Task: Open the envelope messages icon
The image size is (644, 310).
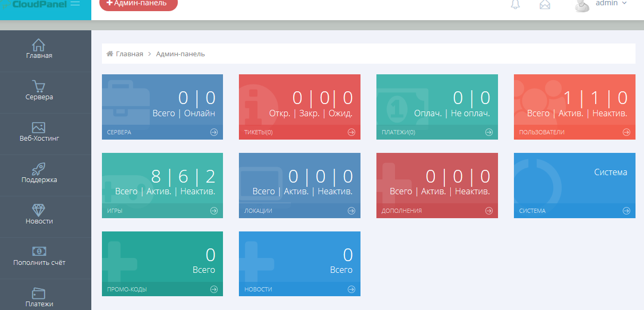Action: [x=545, y=4]
